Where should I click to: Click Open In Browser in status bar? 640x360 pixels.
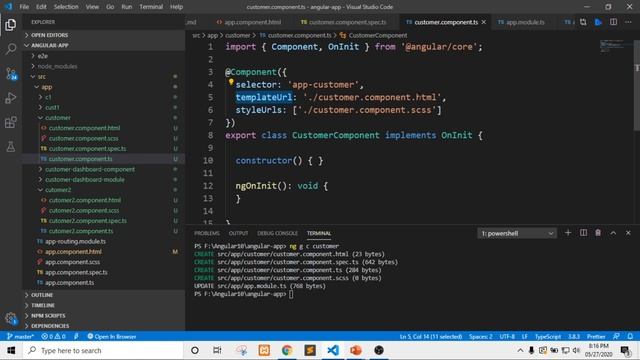[112, 336]
